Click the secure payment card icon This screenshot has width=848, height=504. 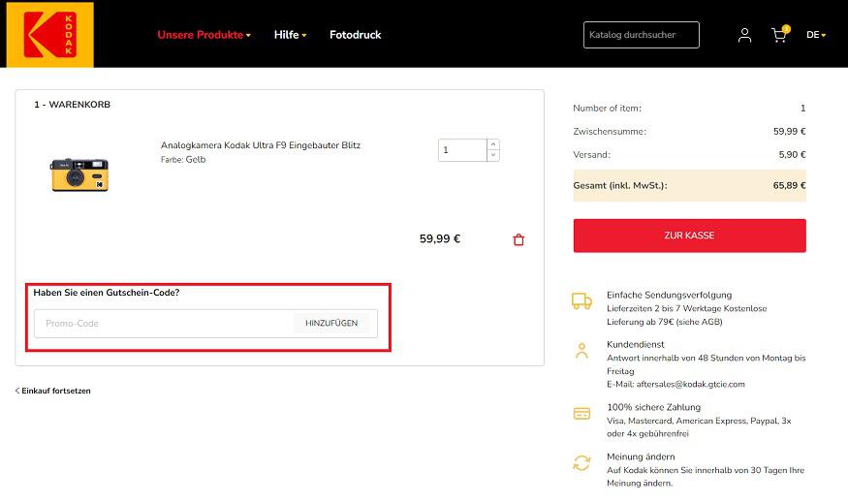[x=581, y=414]
